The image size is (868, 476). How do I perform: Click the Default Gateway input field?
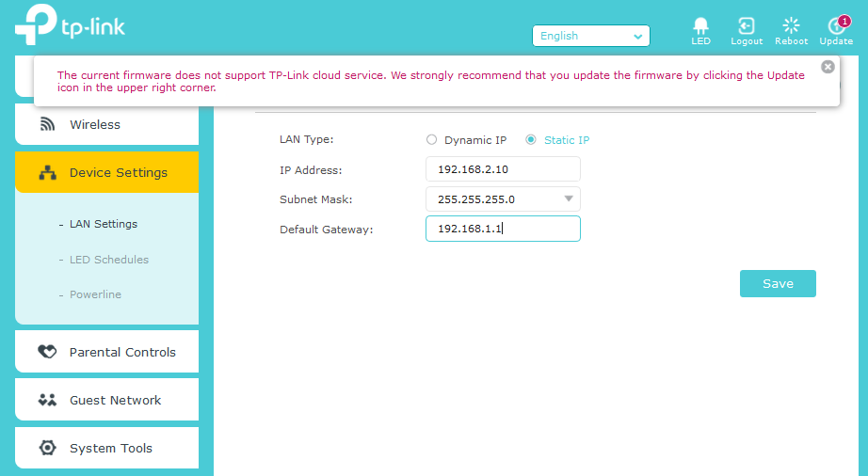503,229
